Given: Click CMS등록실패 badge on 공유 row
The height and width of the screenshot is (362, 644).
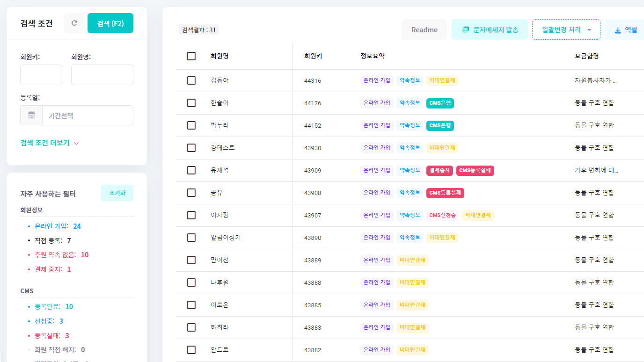Looking at the screenshot, I should click(x=445, y=193).
